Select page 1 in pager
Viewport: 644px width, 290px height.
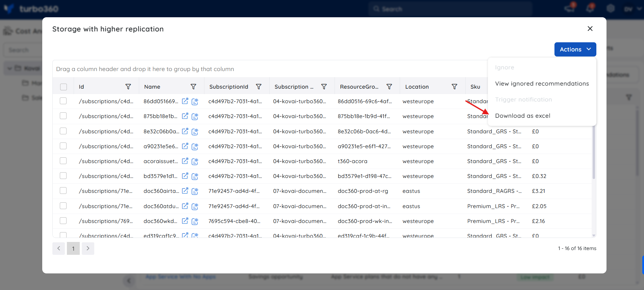tap(73, 248)
